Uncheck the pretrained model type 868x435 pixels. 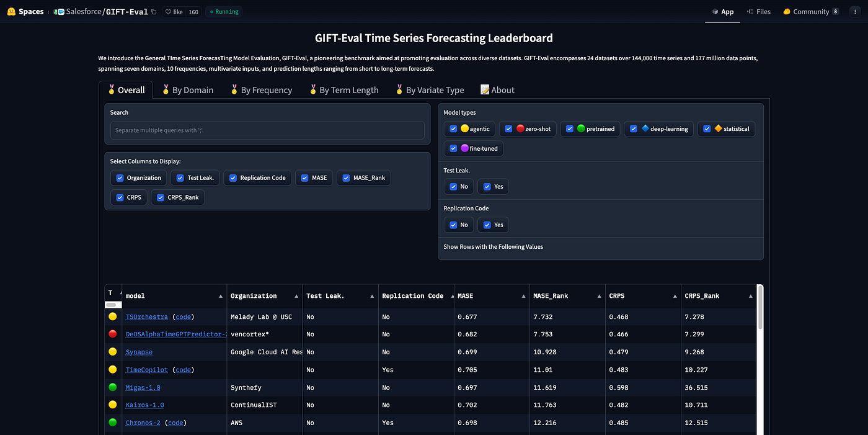click(x=570, y=129)
